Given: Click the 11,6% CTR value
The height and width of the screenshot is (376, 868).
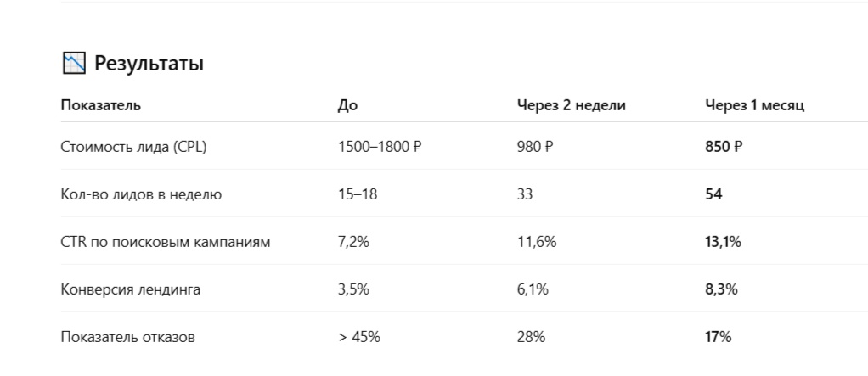Looking at the screenshot, I should coord(537,242).
